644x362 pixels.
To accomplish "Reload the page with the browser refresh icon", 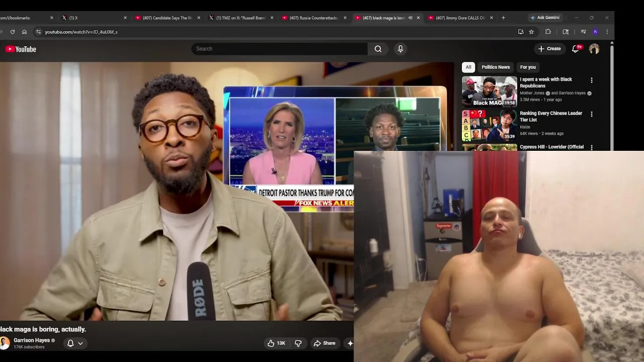I will tap(13, 32).
